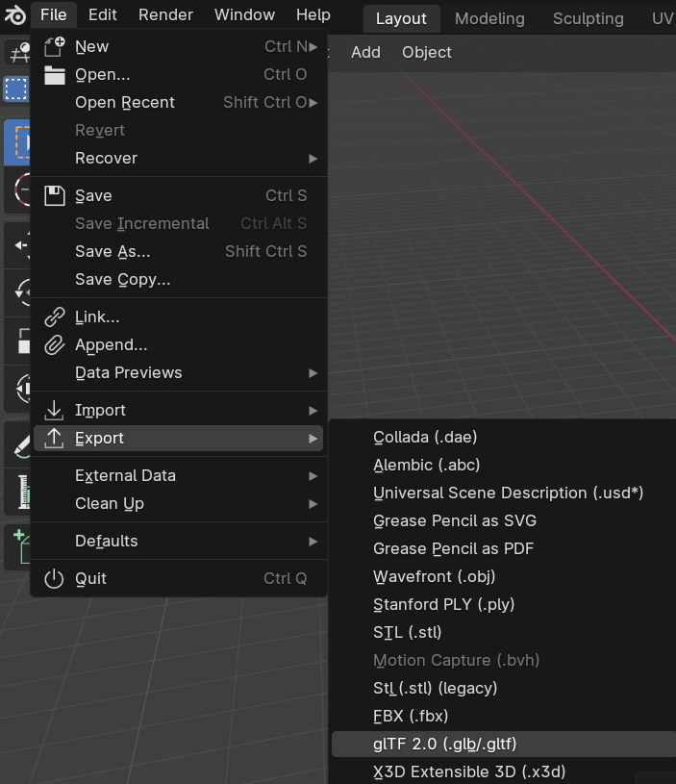This screenshot has height=784, width=676.
Task: Expand the Export submenu
Action: pyautogui.click(x=178, y=439)
